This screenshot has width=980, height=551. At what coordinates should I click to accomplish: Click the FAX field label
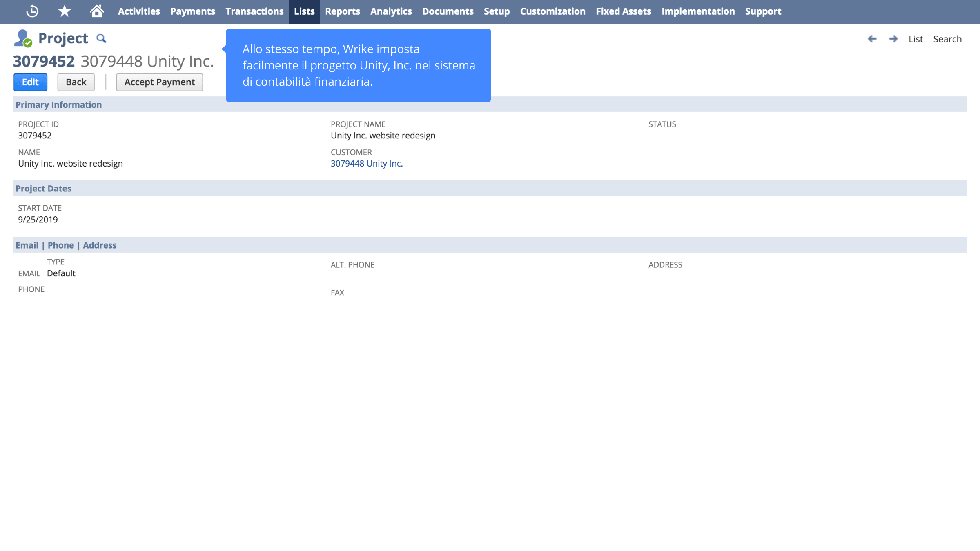tap(337, 293)
